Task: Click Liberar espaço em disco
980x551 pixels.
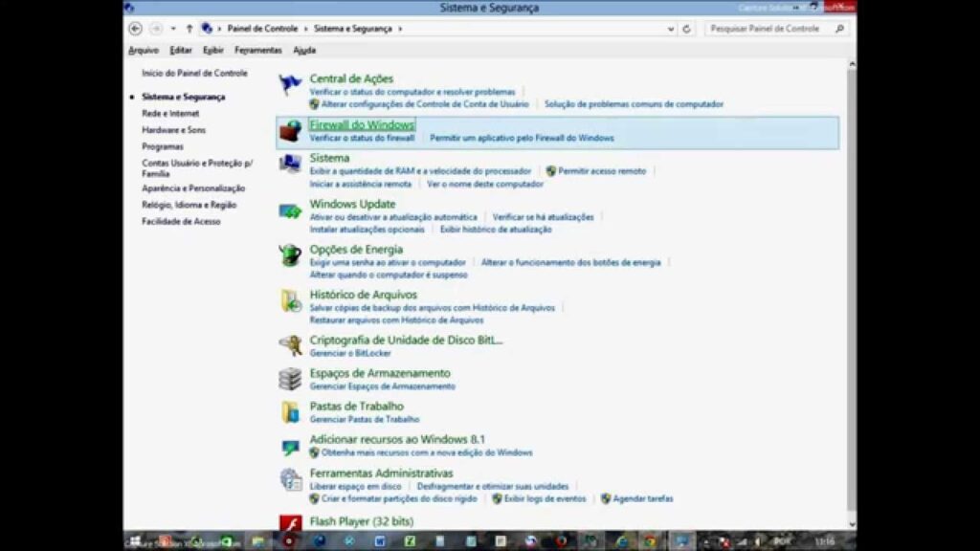Action: pyautogui.click(x=356, y=487)
